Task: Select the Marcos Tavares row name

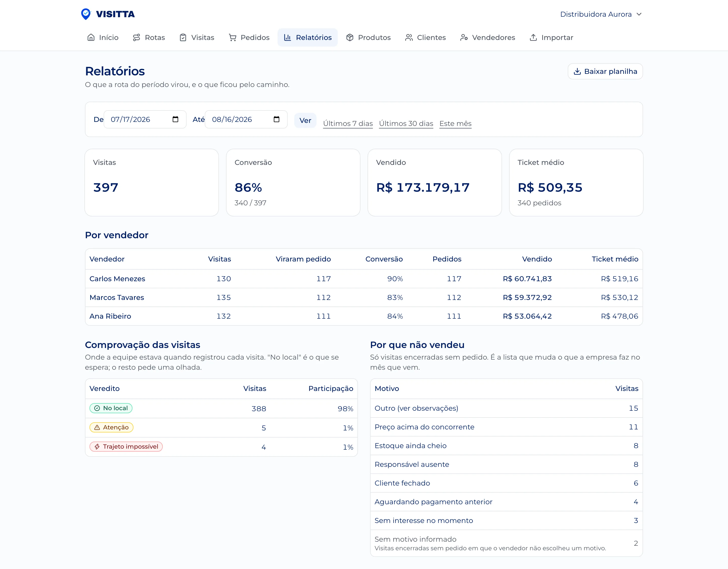Action: 117,297
